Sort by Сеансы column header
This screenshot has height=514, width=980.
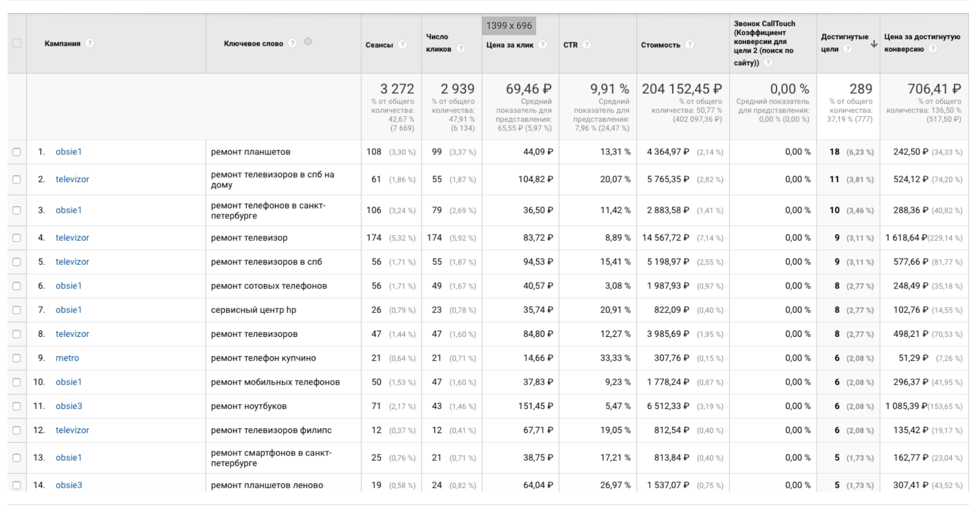click(x=379, y=45)
